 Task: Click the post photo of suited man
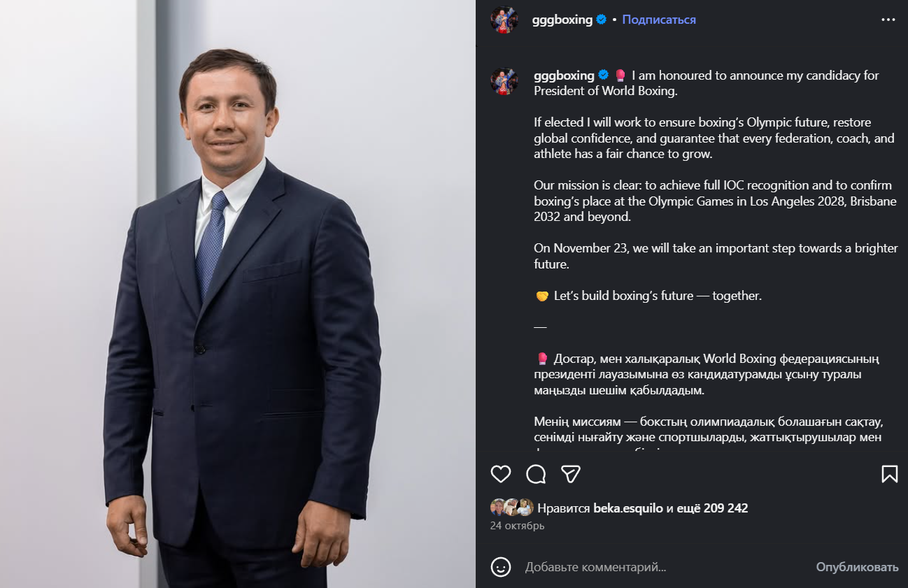[x=238, y=294]
